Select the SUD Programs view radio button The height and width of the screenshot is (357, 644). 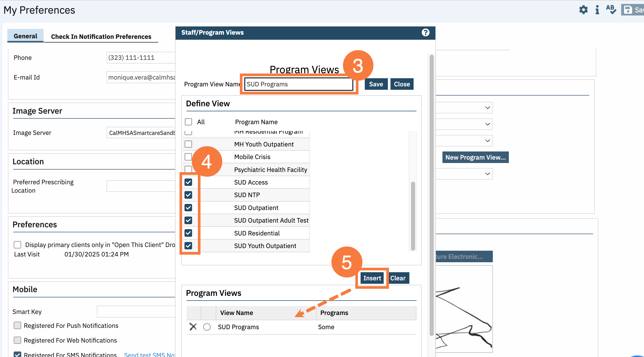click(x=207, y=327)
